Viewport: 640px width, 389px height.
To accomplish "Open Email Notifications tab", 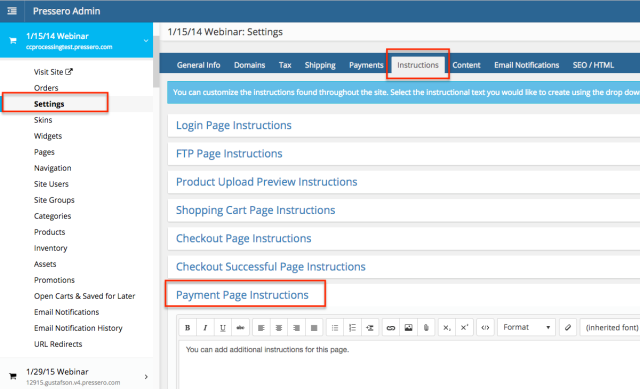I will (527, 65).
